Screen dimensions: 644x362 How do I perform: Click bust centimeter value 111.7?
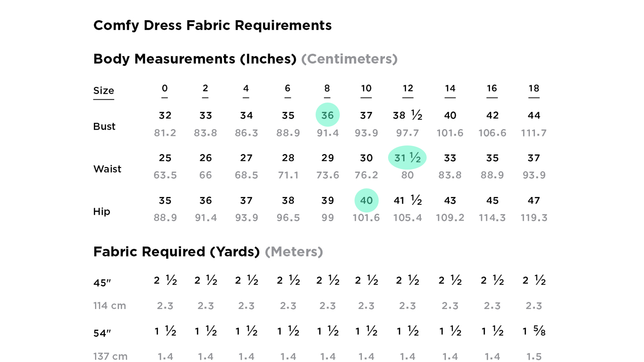[x=534, y=133]
